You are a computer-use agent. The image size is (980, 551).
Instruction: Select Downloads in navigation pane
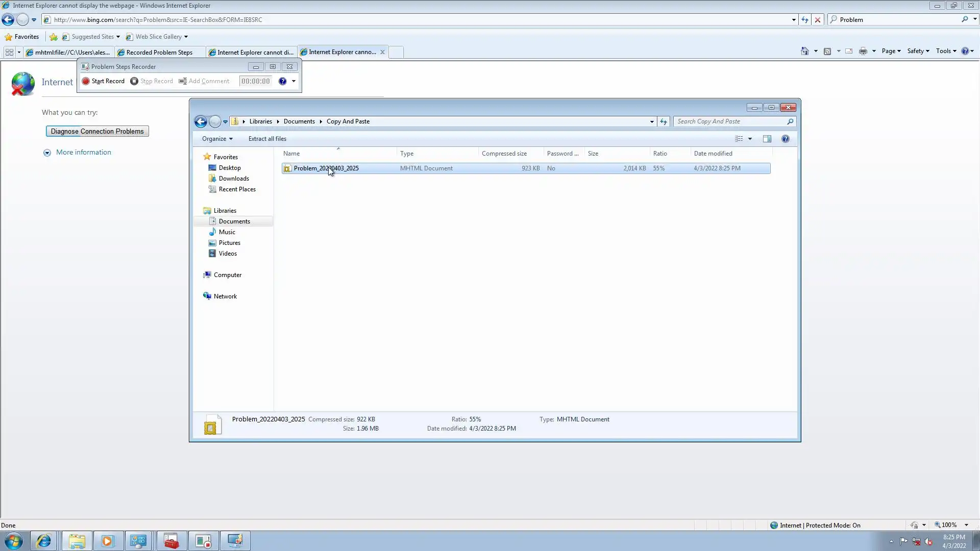coord(234,179)
